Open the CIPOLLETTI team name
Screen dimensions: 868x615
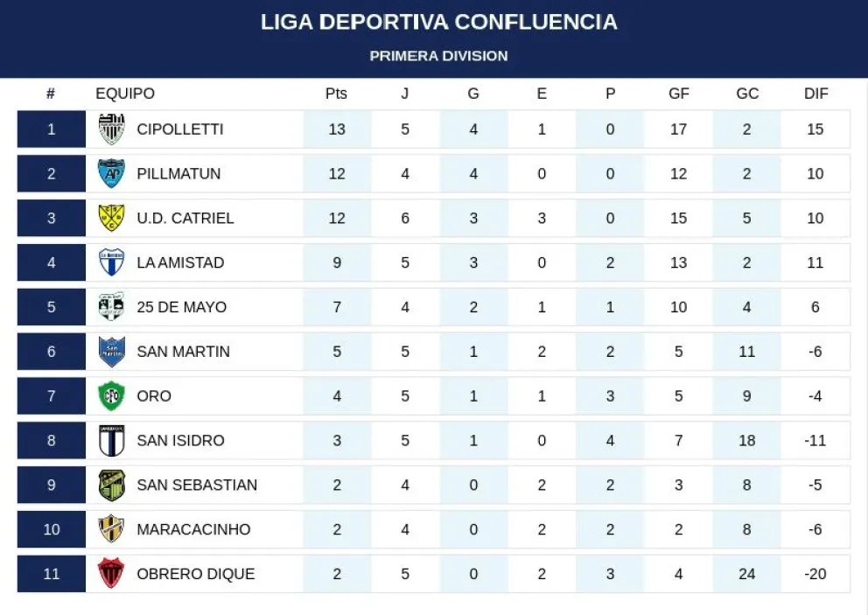(180, 129)
